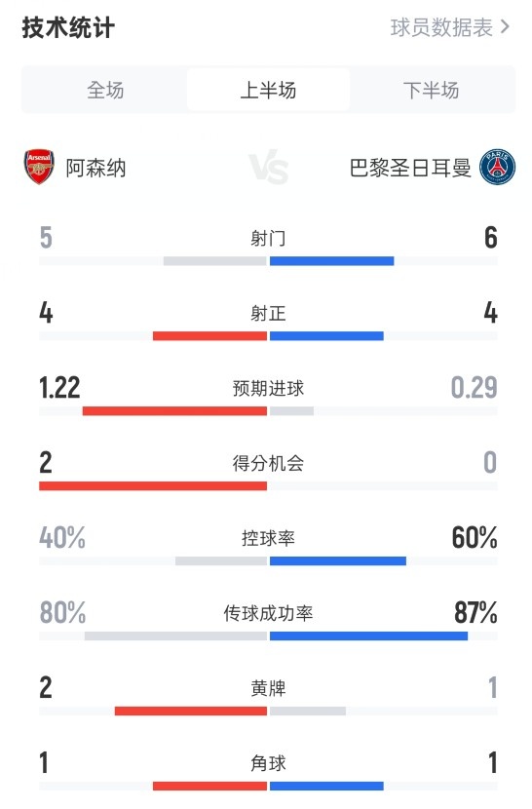Click the VS icon between teams
This screenshot has width=532, height=809.
point(268,168)
